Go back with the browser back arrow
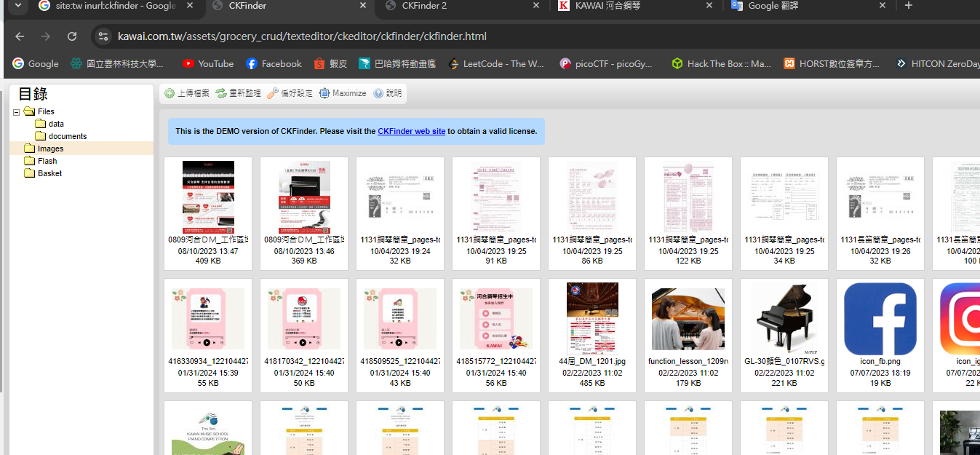Image resolution: width=980 pixels, height=455 pixels. click(20, 36)
